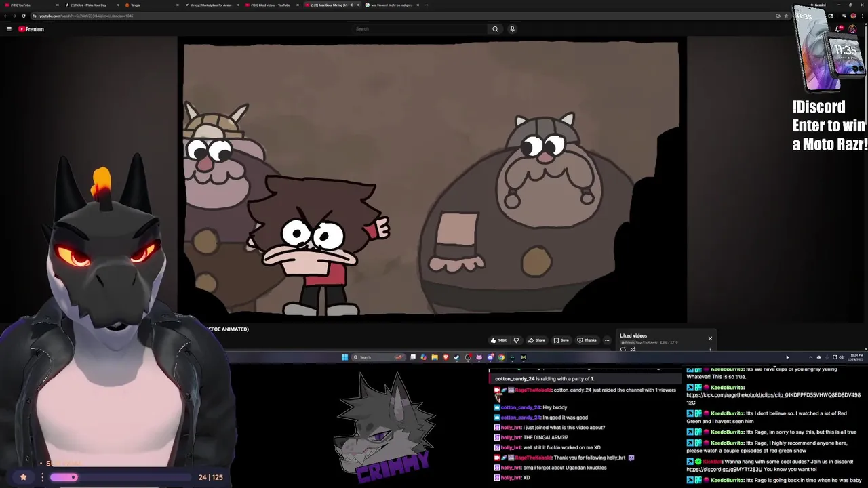Open the Gemini button in Chrome
Screen dimensions: 868x488
click(818, 5)
